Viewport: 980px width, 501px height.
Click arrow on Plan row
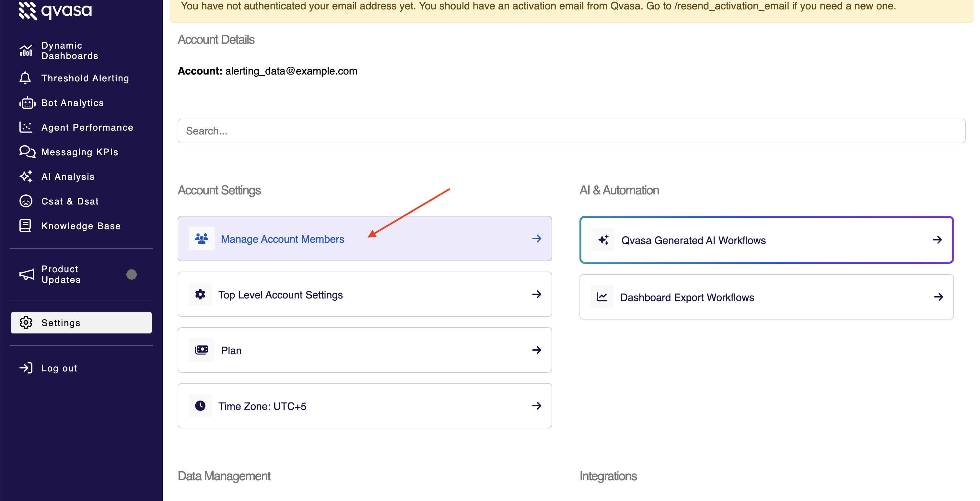(537, 350)
